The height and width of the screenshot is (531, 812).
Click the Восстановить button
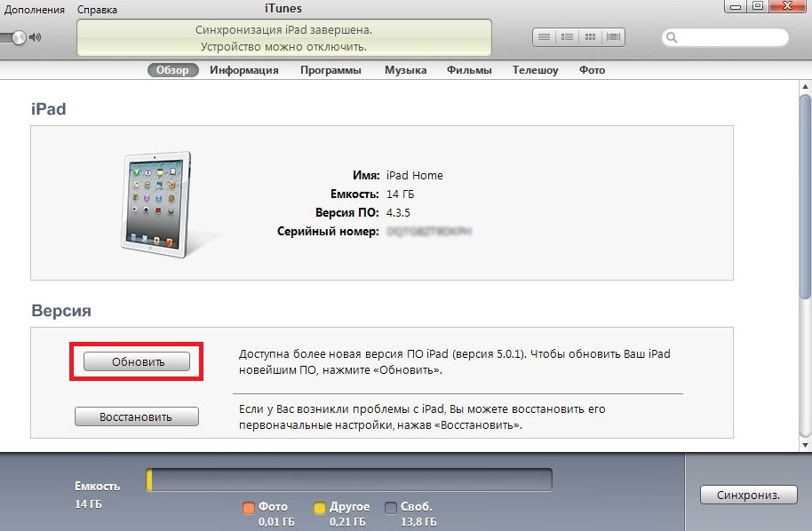pos(137,416)
